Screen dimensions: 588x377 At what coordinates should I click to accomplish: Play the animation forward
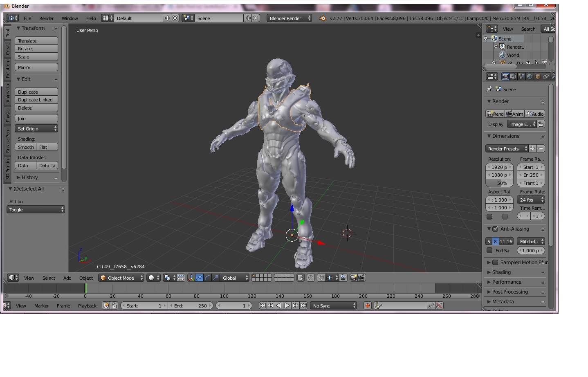[x=287, y=305]
